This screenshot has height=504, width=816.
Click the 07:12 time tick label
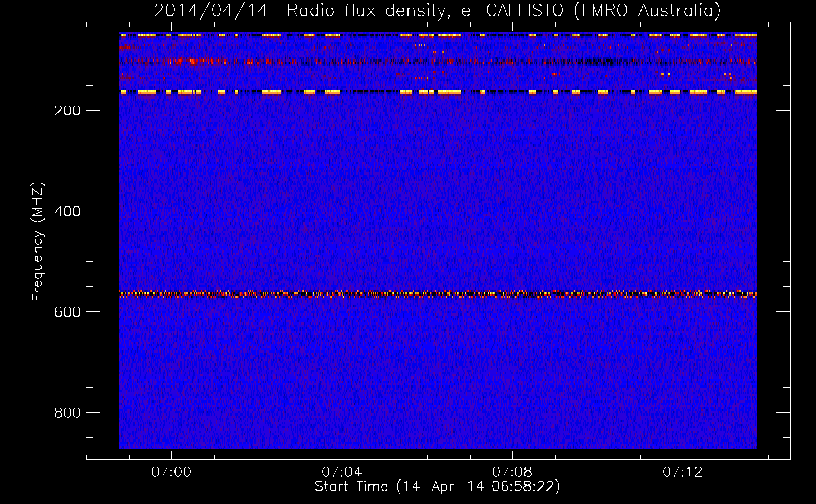(x=683, y=472)
